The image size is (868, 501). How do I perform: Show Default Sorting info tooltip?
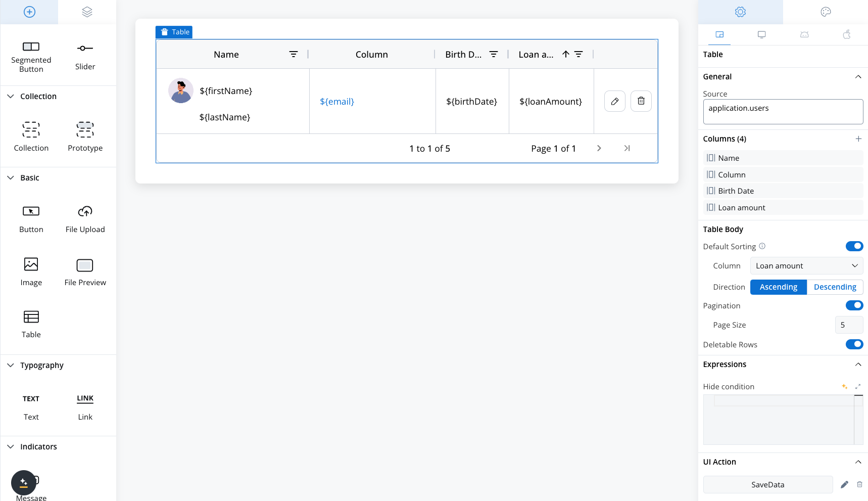point(762,246)
